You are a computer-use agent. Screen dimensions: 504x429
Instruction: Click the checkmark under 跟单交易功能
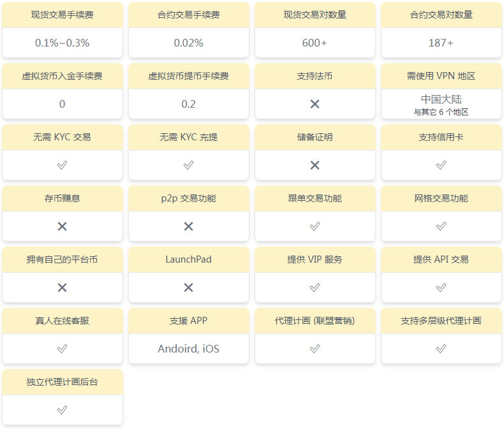[315, 226]
